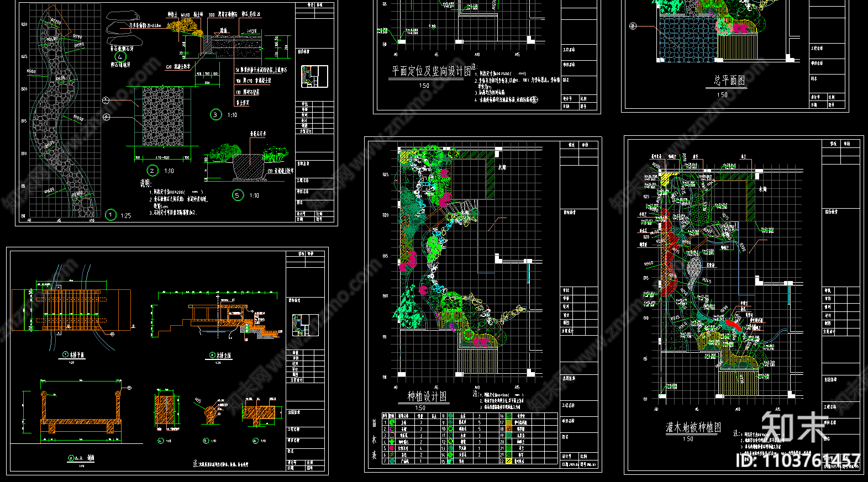868x482 pixels.
Task: Click the 种植设计图 drawing title
Action: tap(427, 396)
